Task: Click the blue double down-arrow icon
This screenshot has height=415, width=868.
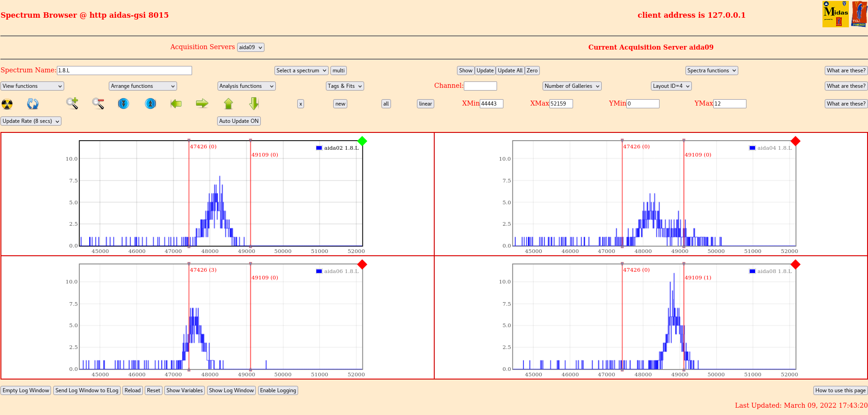Action: [123, 104]
